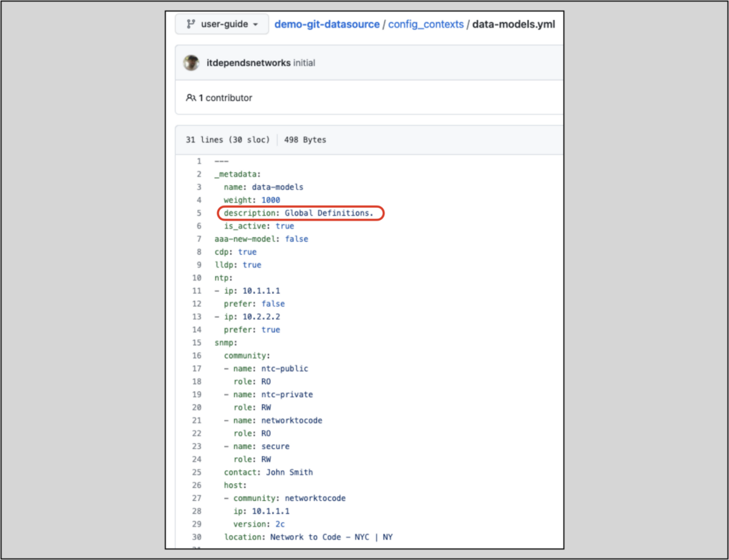Click the 'cdp: true' line
The height and width of the screenshot is (560, 729).
pyautogui.click(x=235, y=252)
